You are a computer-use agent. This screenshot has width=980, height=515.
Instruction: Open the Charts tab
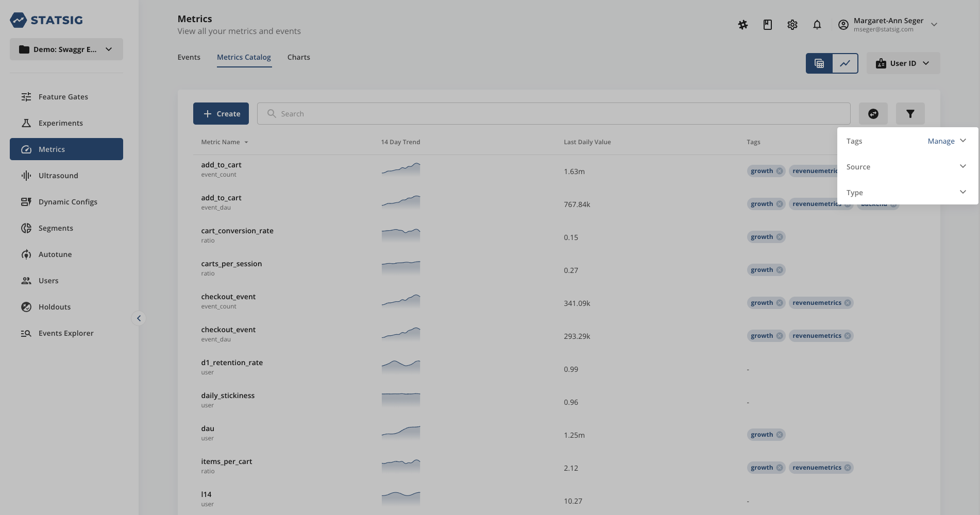point(298,57)
